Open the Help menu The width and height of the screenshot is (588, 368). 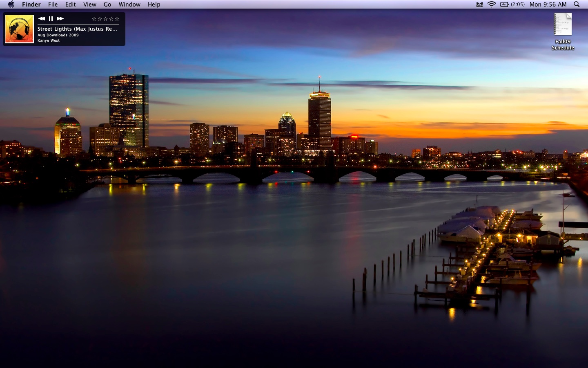154,4
